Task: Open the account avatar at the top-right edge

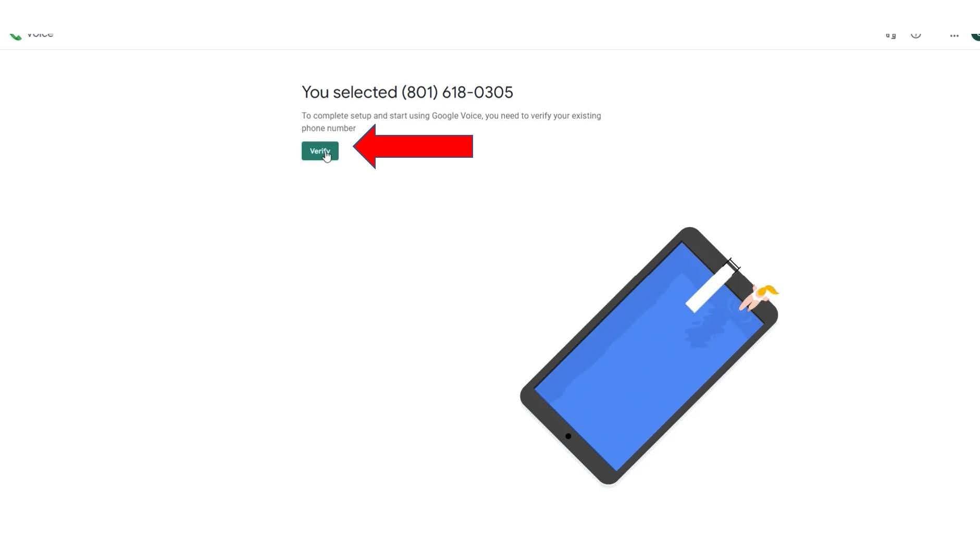Action: 975,35
